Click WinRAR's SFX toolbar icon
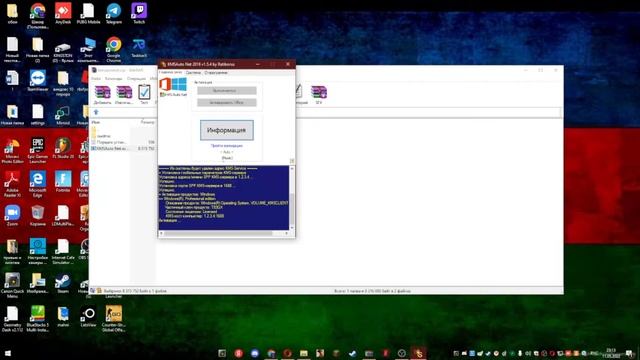The image size is (640, 360). [x=319, y=95]
